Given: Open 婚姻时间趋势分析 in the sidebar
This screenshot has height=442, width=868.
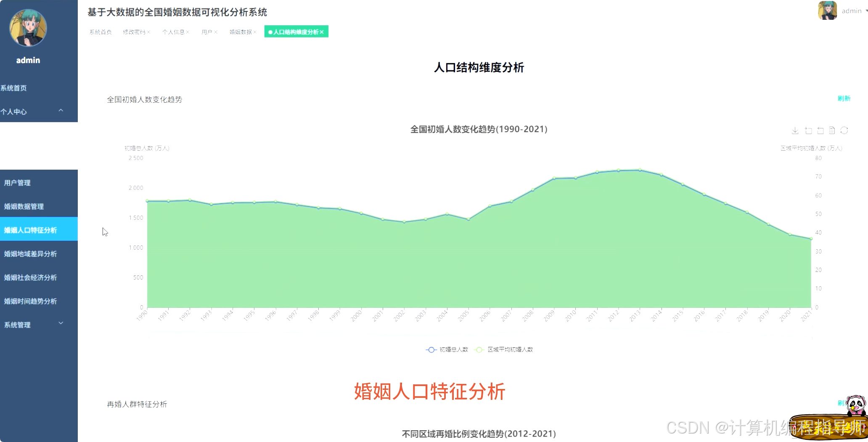Looking at the screenshot, I should coord(39,301).
